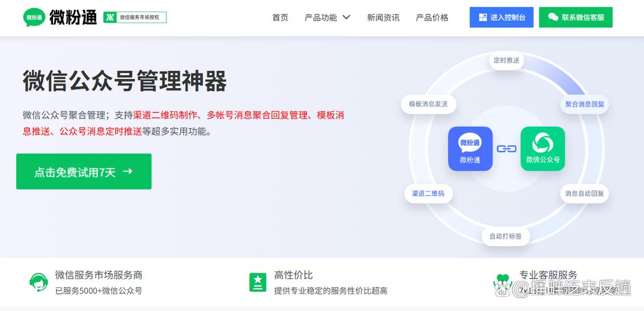Select the 消息自动回复 feature pill
644x311 pixels.
point(585,193)
